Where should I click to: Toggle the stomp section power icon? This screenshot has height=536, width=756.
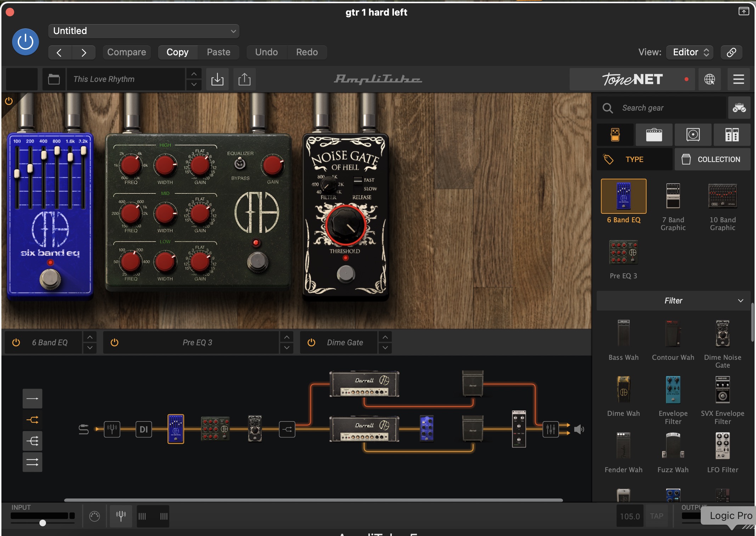[9, 101]
